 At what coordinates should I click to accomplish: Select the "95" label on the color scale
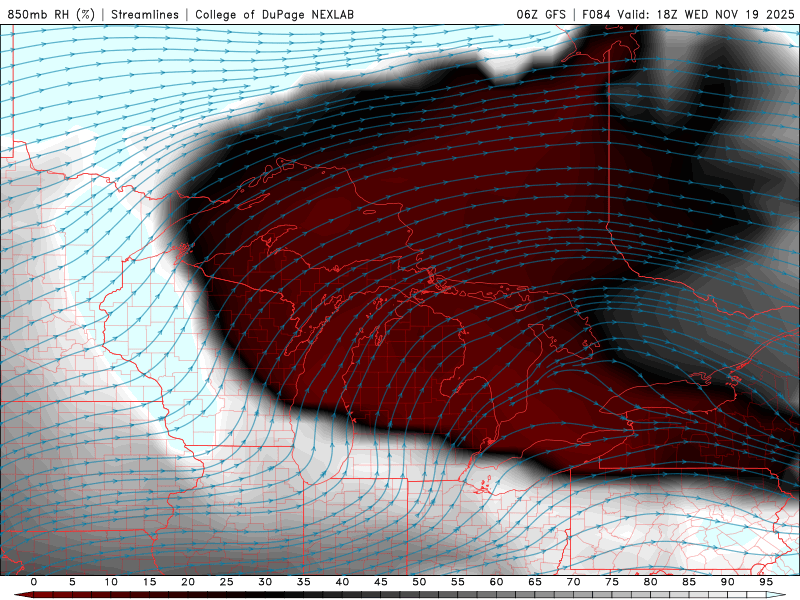coord(766,582)
